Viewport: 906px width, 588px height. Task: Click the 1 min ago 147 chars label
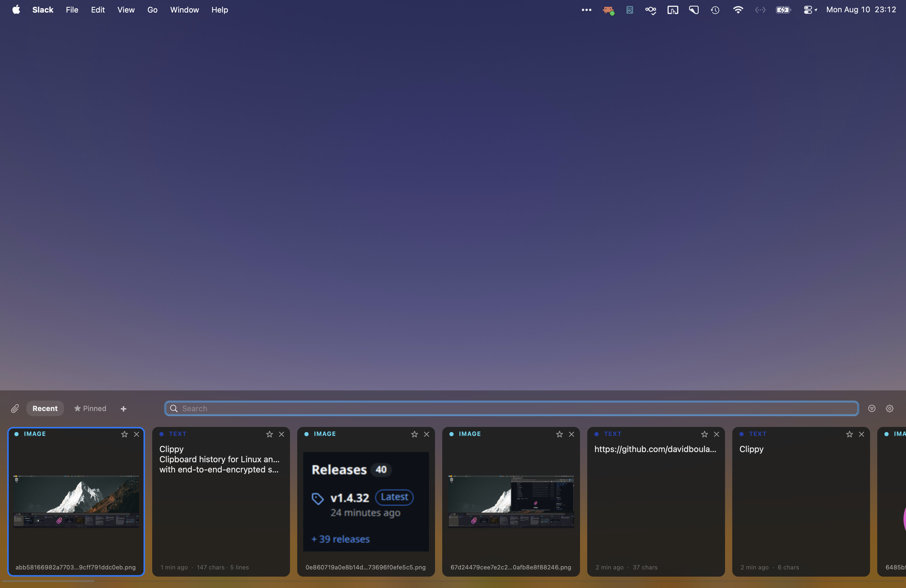(x=204, y=567)
